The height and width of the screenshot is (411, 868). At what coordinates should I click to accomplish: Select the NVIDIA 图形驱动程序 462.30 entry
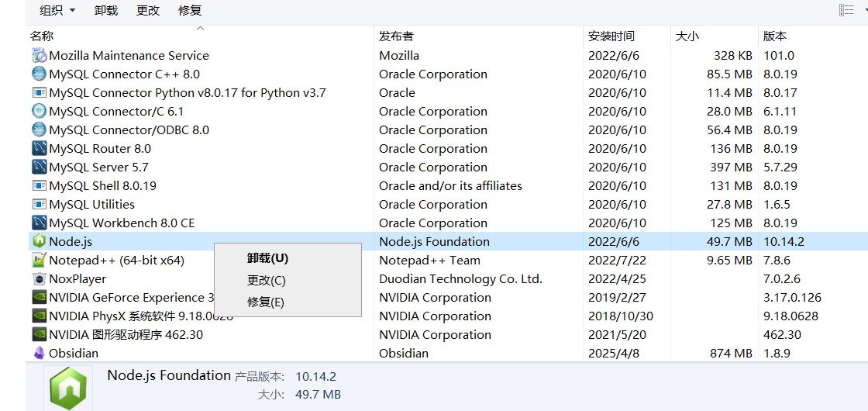coord(126,334)
